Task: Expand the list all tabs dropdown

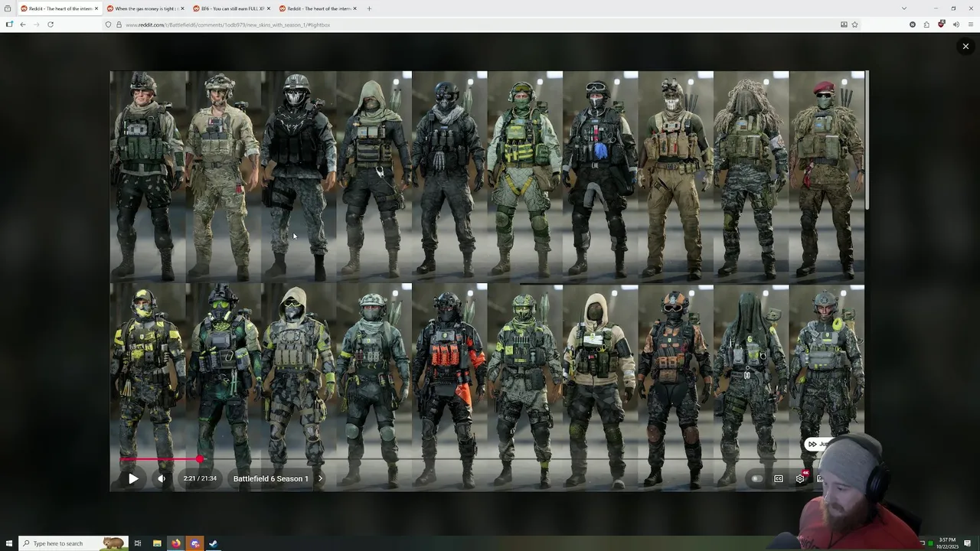Action: (903, 8)
